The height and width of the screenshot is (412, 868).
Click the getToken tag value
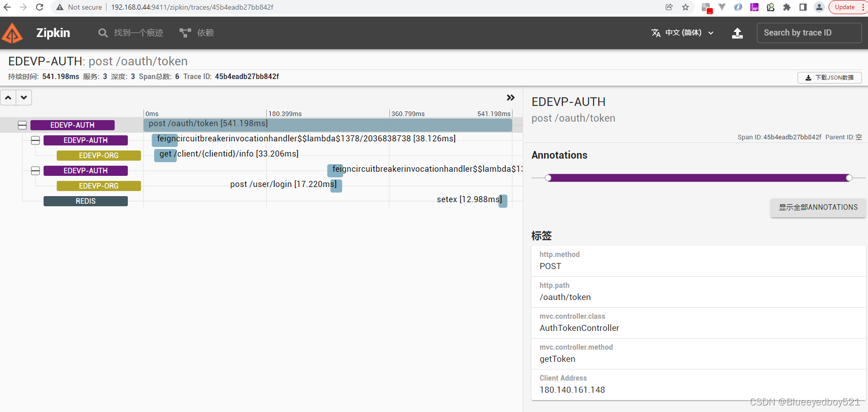pyautogui.click(x=557, y=359)
